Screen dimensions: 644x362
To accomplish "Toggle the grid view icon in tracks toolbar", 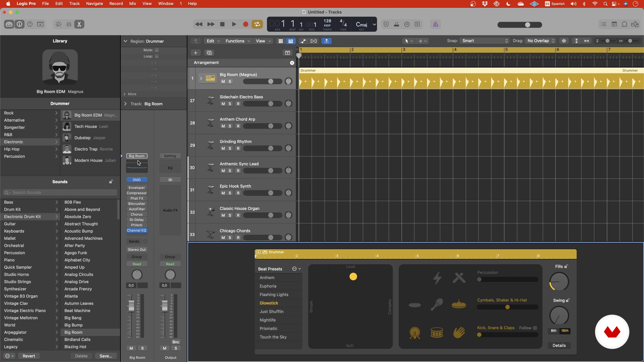I will tap(281, 41).
